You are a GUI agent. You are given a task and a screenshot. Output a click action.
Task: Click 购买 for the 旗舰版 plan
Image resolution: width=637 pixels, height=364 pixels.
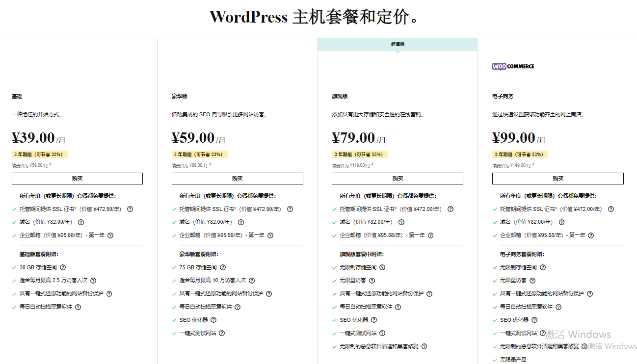pos(398,179)
